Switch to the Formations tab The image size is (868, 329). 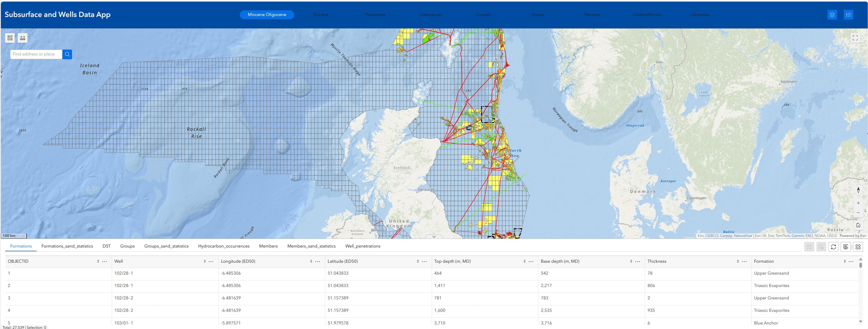(21, 246)
